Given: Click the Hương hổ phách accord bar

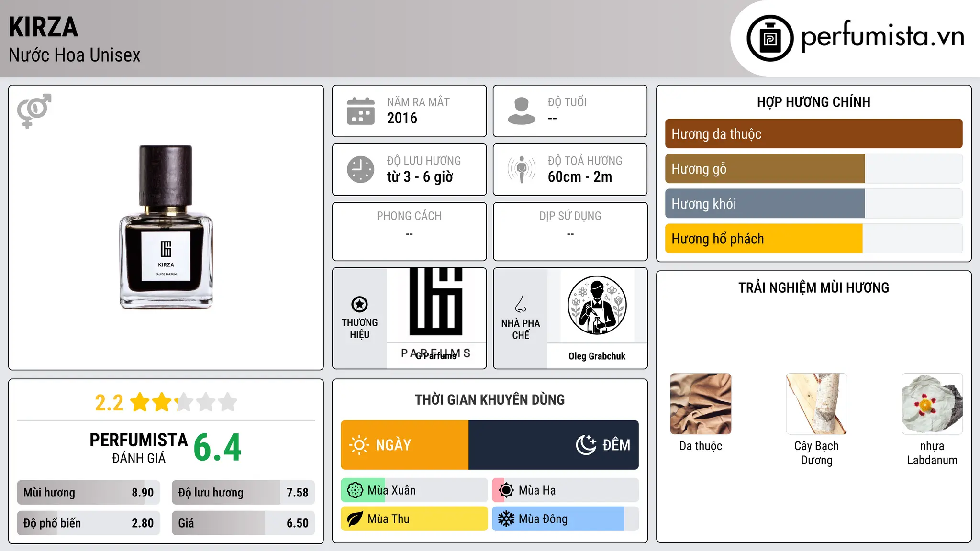Looking at the screenshot, I should (x=813, y=239).
